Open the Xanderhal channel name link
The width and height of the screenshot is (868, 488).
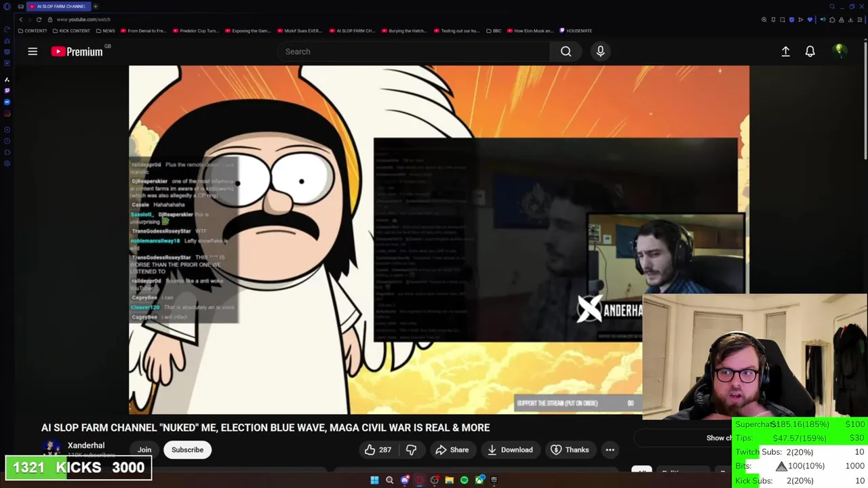point(86,445)
